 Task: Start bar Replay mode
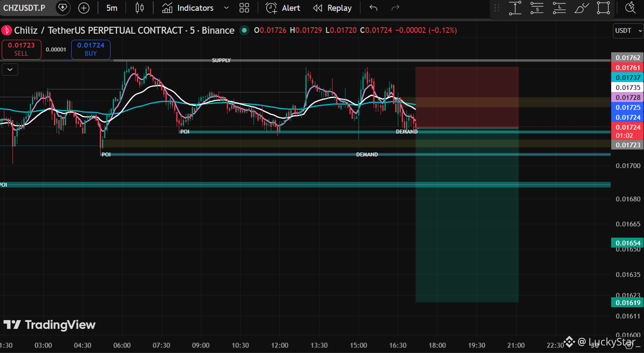[332, 8]
